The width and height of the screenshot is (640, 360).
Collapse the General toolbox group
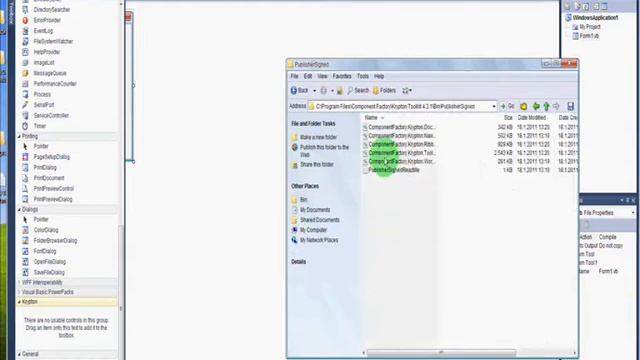click(x=19, y=354)
